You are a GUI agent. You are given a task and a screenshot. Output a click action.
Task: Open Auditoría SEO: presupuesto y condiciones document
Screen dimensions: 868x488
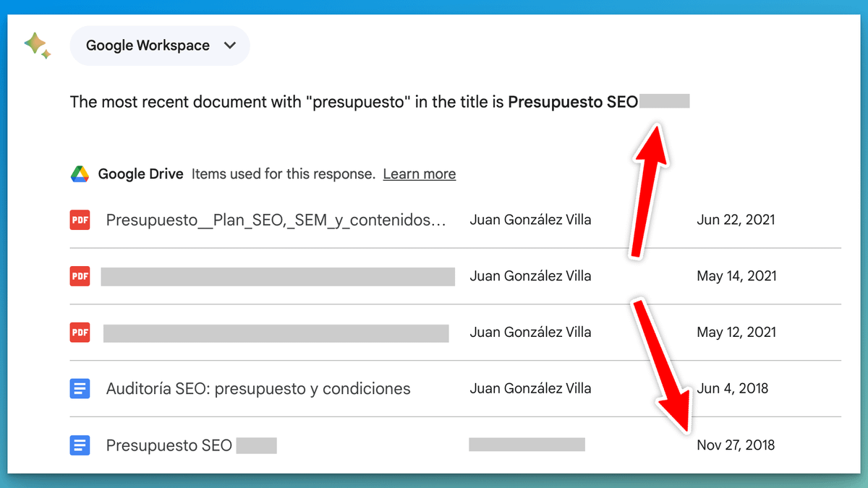258,389
